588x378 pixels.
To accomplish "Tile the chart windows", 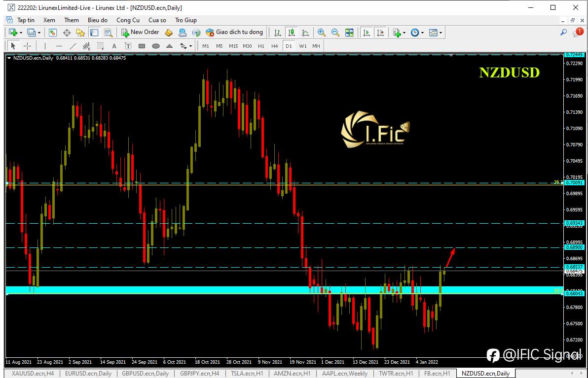I will pos(349,33).
